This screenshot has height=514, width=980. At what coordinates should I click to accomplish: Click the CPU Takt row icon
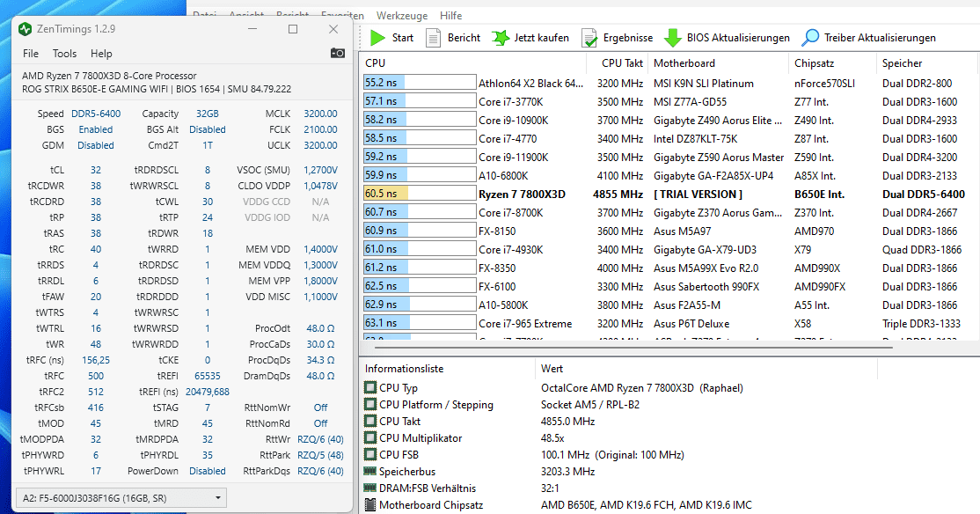(x=370, y=422)
